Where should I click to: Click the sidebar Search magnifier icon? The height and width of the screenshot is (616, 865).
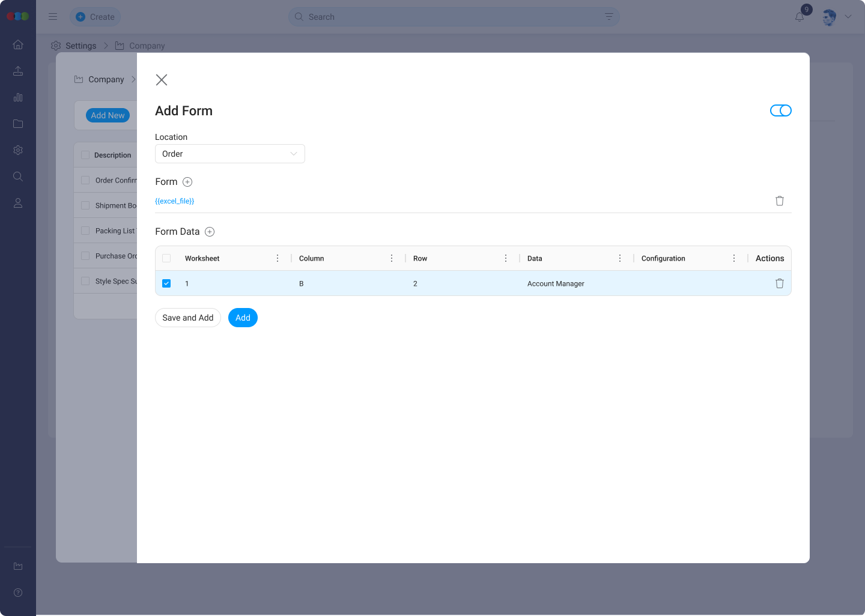tap(18, 177)
